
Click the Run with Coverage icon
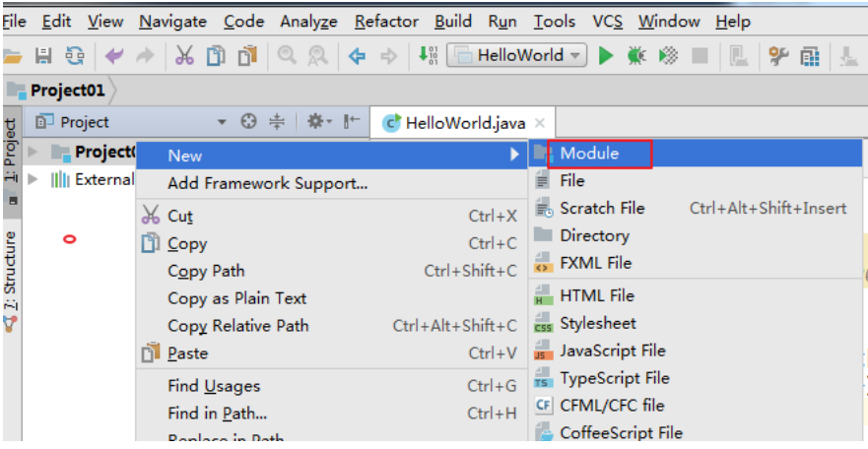click(x=668, y=56)
